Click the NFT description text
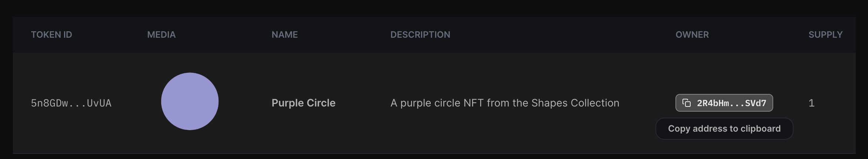The width and height of the screenshot is (868, 159). 505,103
